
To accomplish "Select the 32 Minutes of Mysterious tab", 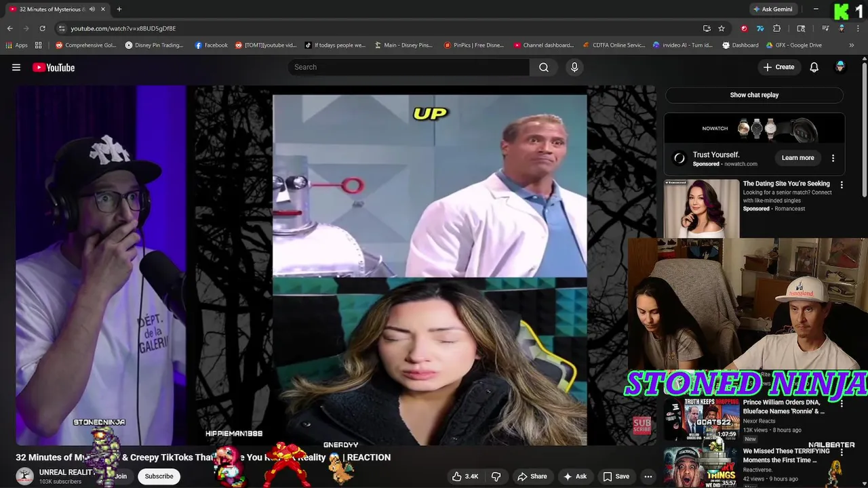I will click(53, 9).
